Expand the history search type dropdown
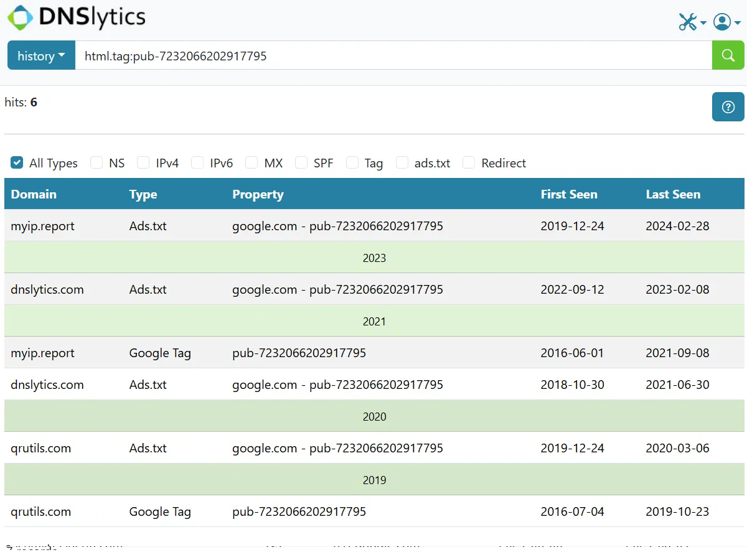This screenshot has height=560, width=747. [x=41, y=55]
